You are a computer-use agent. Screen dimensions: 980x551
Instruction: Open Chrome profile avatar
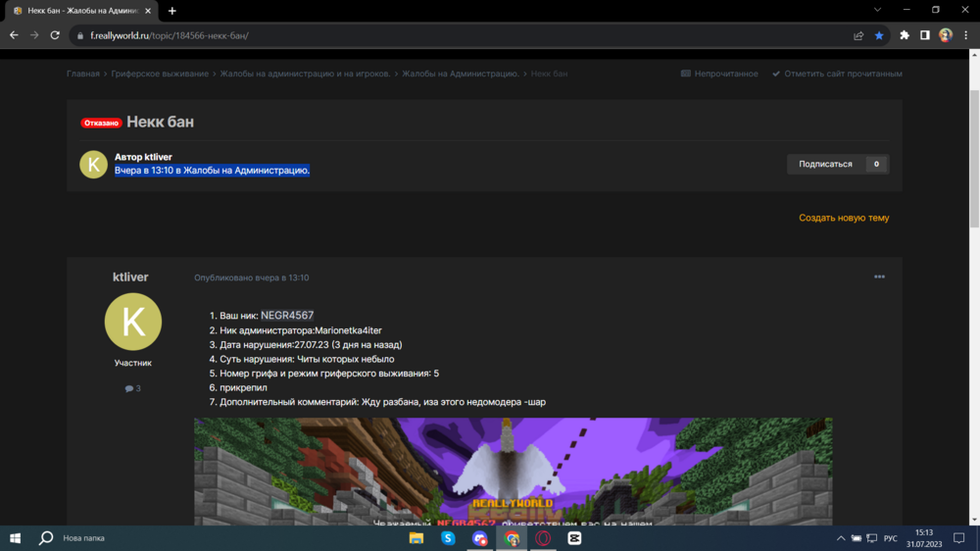click(x=946, y=35)
